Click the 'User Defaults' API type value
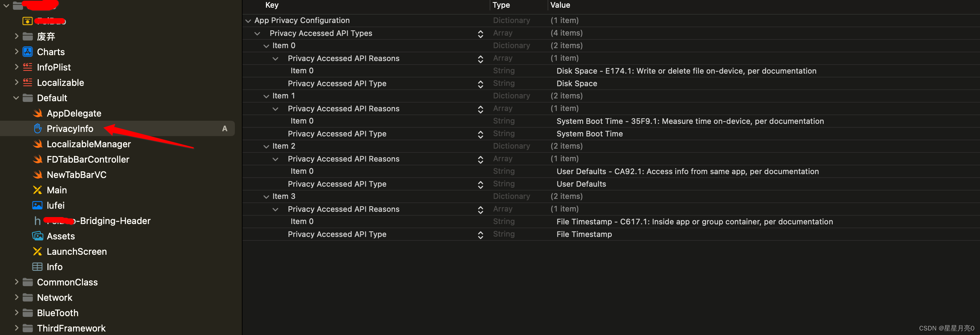The image size is (980, 335). pyautogui.click(x=581, y=184)
